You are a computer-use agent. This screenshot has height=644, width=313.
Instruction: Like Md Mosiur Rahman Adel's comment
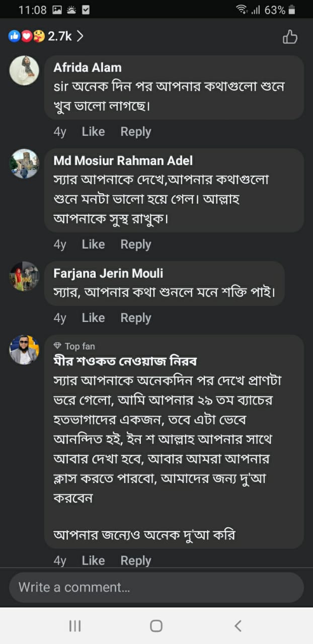point(93,245)
